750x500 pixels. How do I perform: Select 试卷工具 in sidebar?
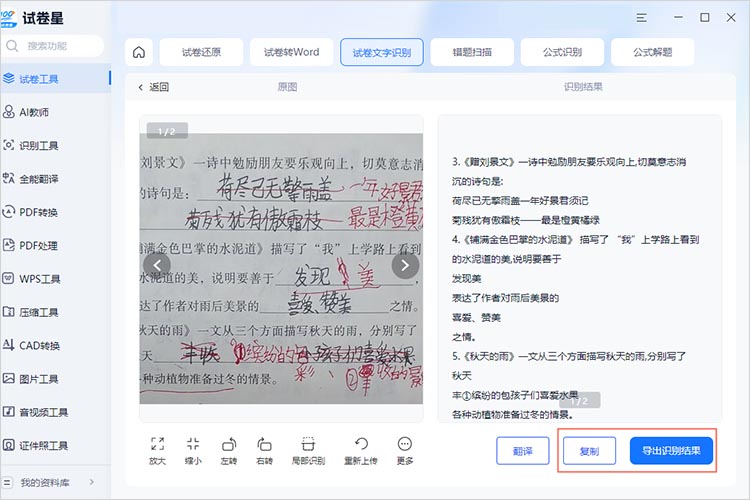click(55, 79)
